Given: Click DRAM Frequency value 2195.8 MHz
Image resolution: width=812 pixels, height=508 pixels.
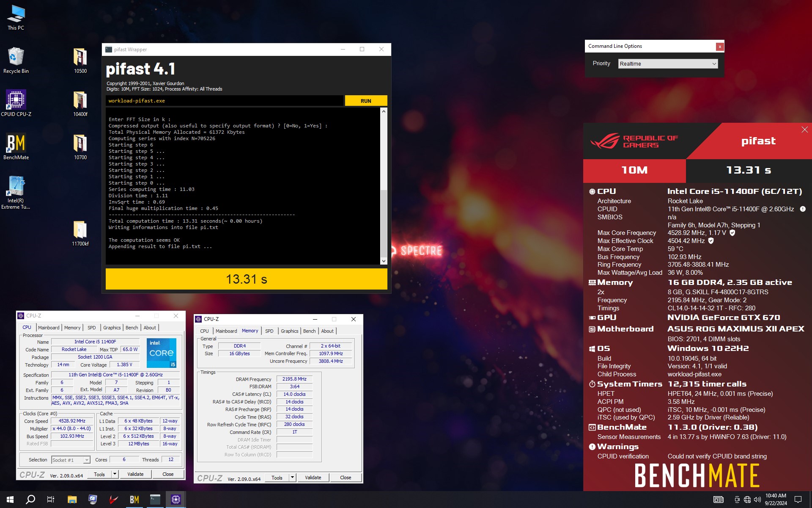Looking at the screenshot, I should 294,379.
